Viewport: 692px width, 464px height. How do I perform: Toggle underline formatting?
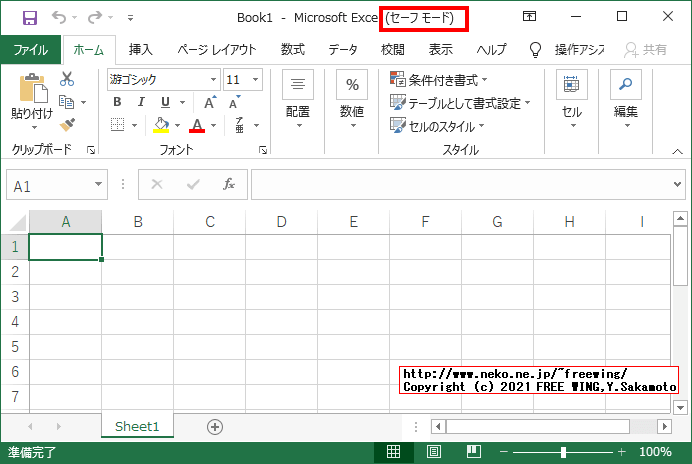(165, 102)
